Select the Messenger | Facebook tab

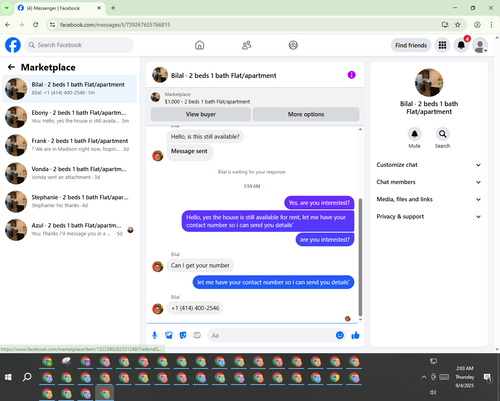click(x=59, y=8)
